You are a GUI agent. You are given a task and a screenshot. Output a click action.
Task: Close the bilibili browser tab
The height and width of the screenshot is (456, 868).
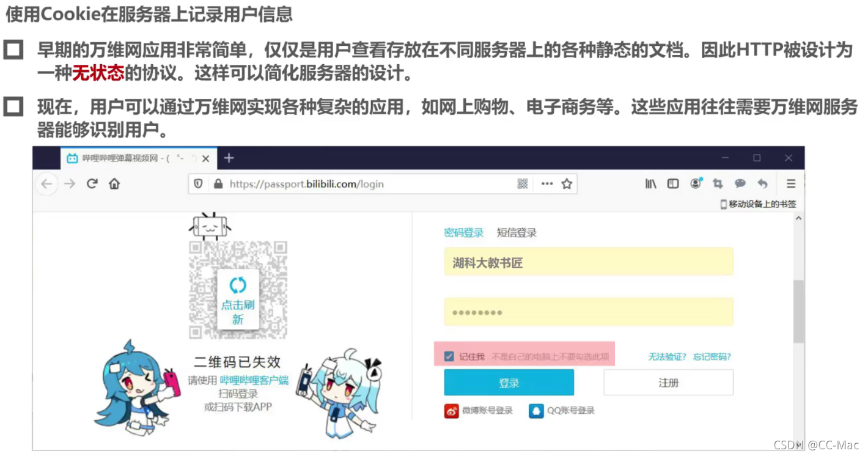pos(206,158)
